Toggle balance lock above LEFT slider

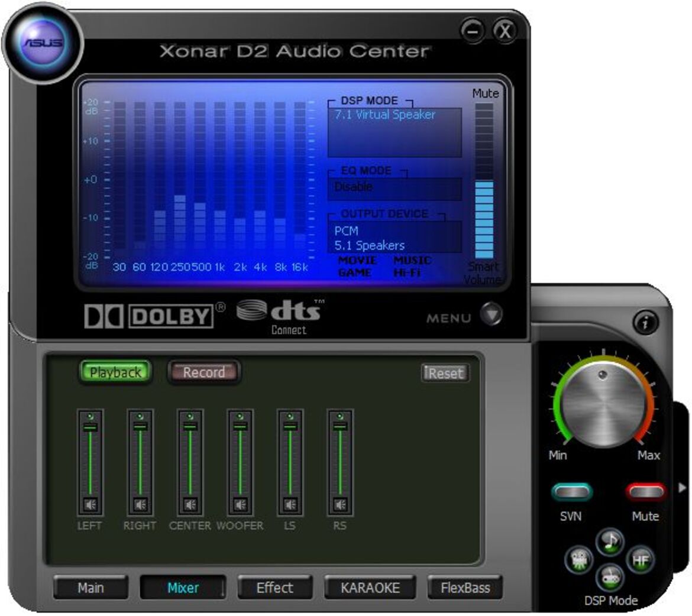click(90, 416)
